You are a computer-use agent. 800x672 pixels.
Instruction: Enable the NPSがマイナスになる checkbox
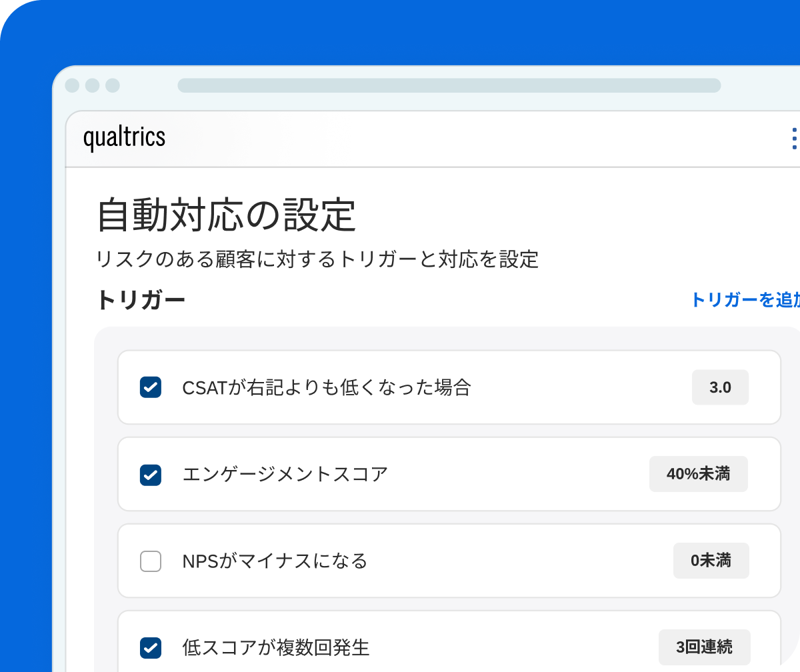(x=151, y=561)
